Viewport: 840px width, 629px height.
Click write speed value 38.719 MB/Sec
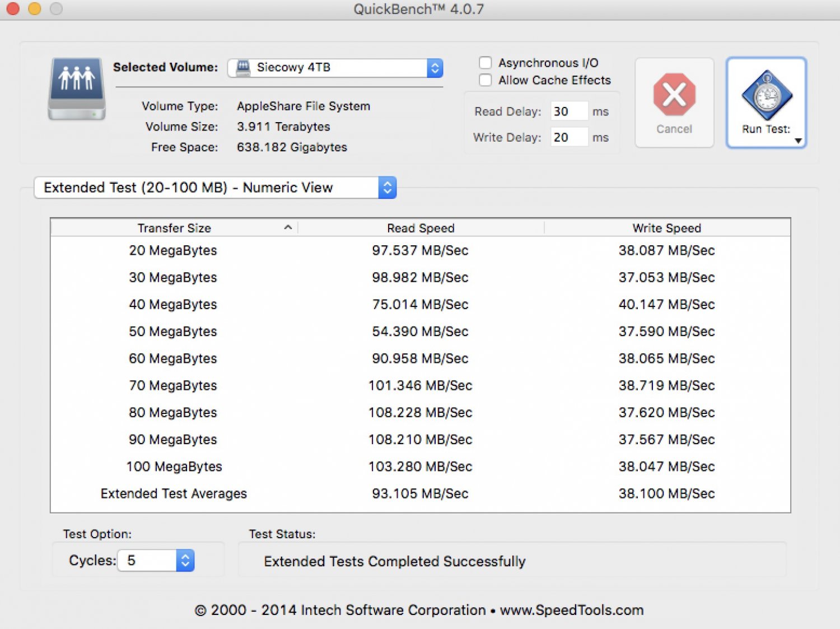[666, 385]
